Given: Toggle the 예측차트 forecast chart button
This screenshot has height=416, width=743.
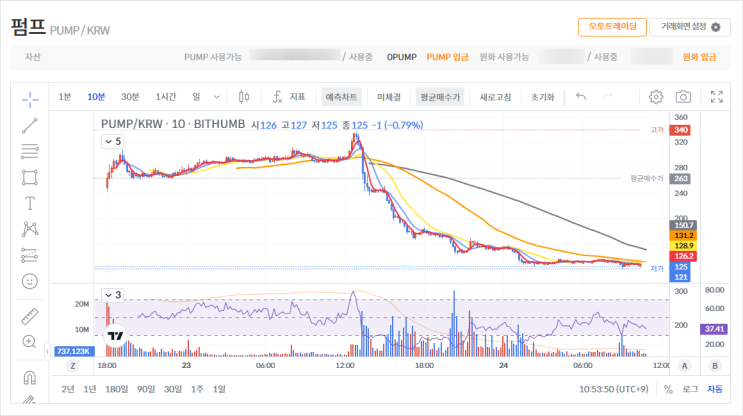Looking at the screenshot, I should [x=342, y=97].
